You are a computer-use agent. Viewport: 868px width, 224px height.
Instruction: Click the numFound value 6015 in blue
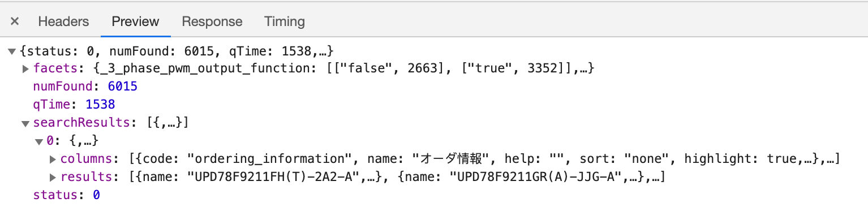coord(123,87)
